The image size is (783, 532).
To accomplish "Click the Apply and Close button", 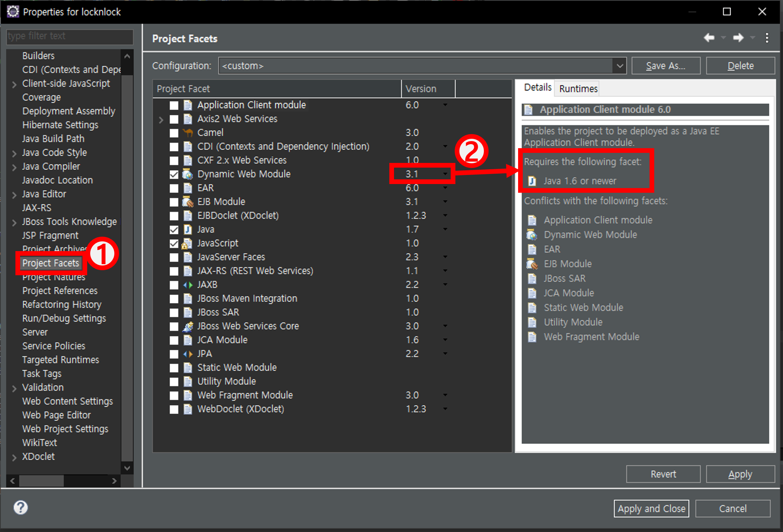I will pos(651,508).
